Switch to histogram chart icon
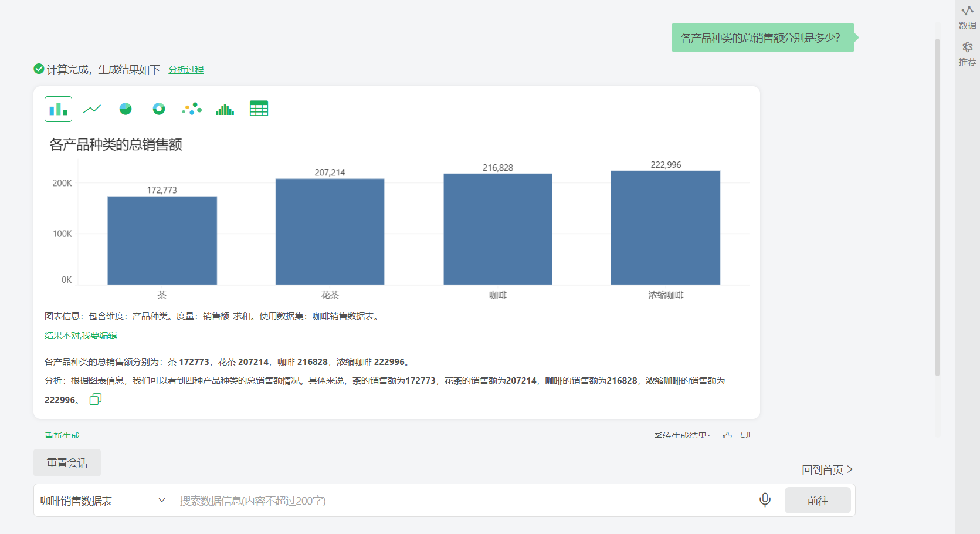The height and width of the screenshot is (534, 980). point(225,109)
